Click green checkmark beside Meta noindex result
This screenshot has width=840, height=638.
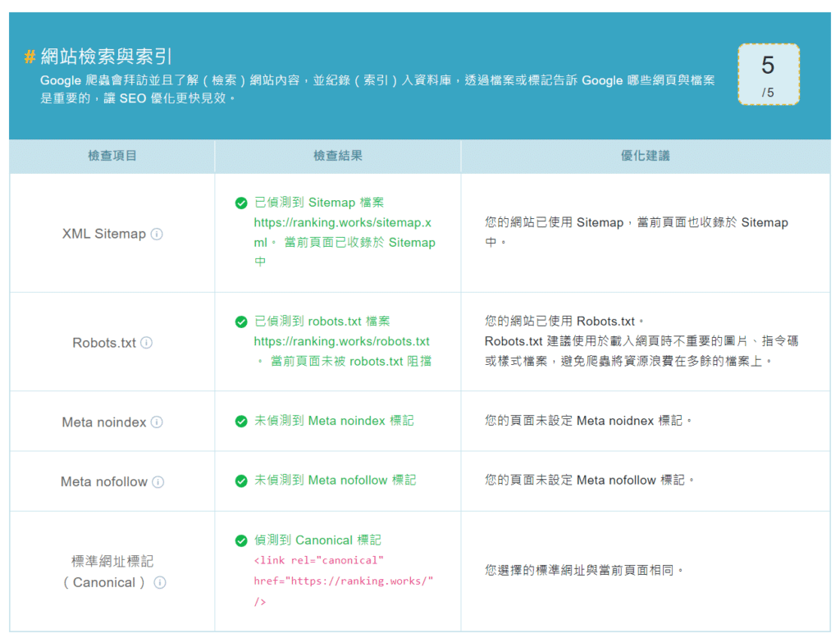tap(241, 422)
